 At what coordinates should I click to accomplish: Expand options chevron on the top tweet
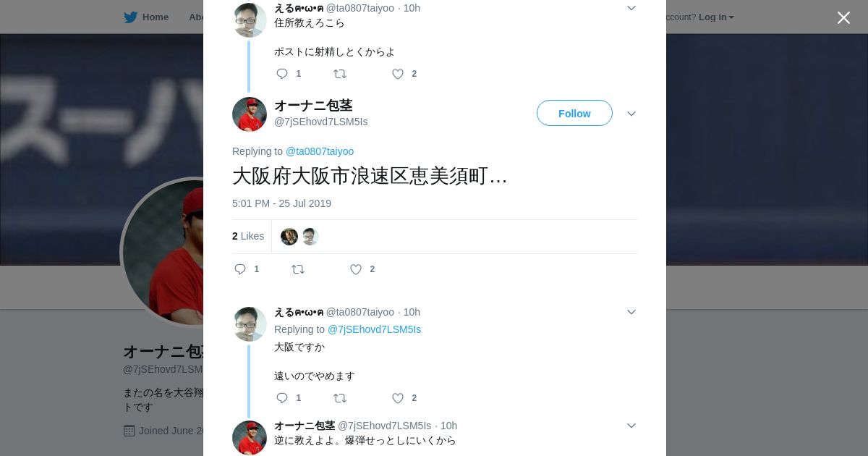(x=631, y=8)
